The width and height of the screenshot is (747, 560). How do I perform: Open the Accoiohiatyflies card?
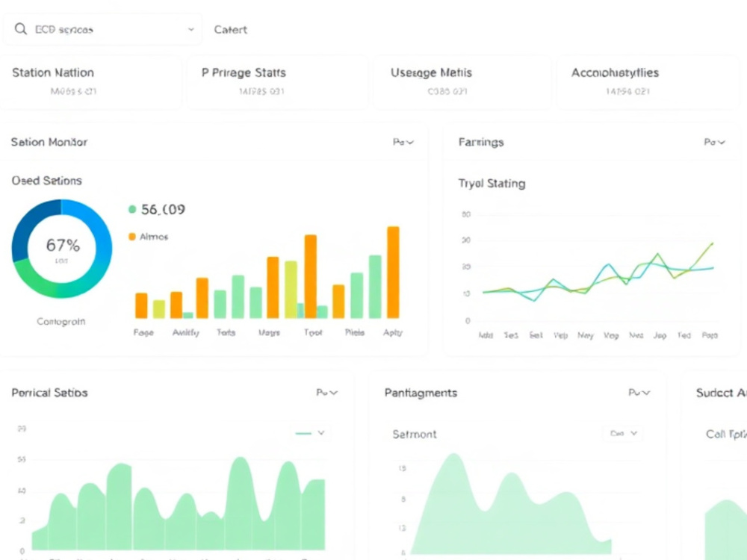point(647,82)
